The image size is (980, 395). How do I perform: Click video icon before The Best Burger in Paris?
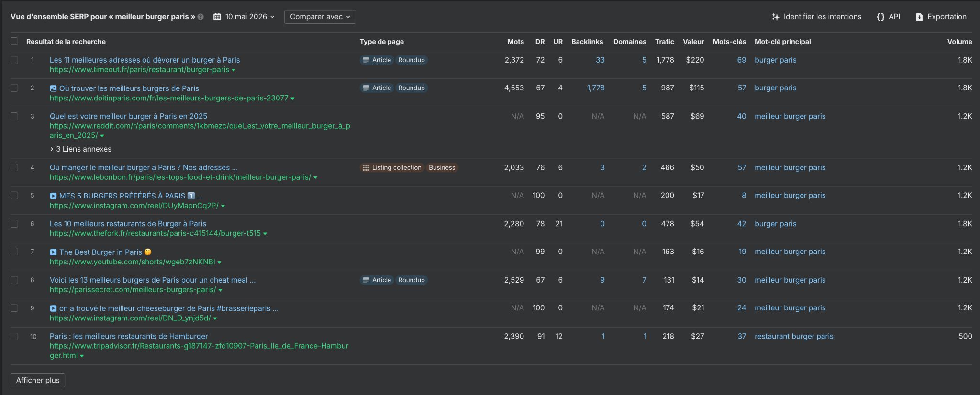[x=53, y=252]
